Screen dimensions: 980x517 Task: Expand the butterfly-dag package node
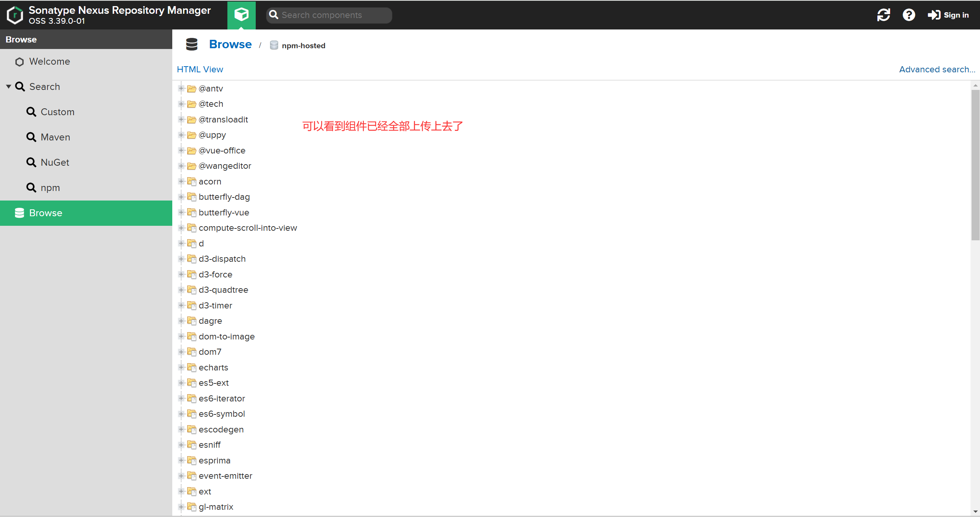pos(181,197)
